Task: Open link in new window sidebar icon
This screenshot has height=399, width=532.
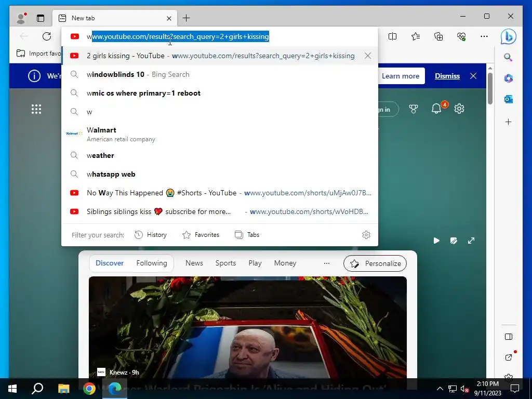Action: tap(508, 357)
